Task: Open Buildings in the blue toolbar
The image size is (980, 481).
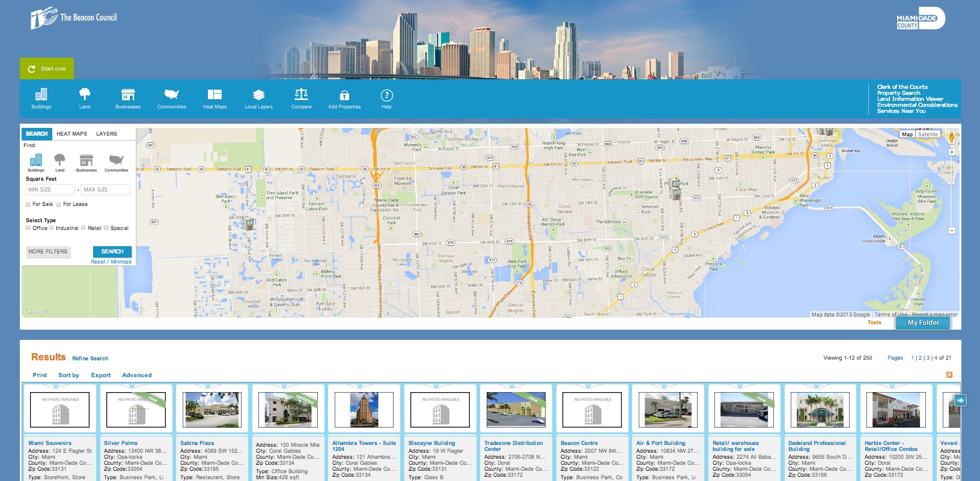Action: tap(41, 98)
